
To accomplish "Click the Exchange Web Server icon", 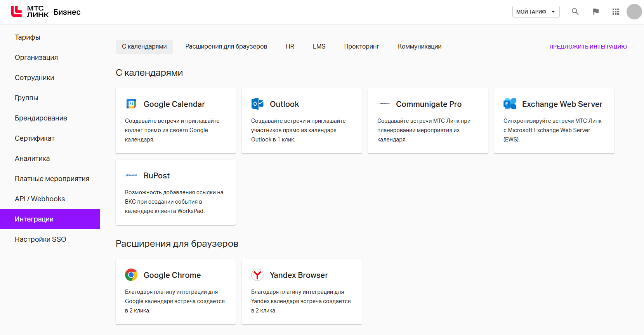I will tap(510, 104).
